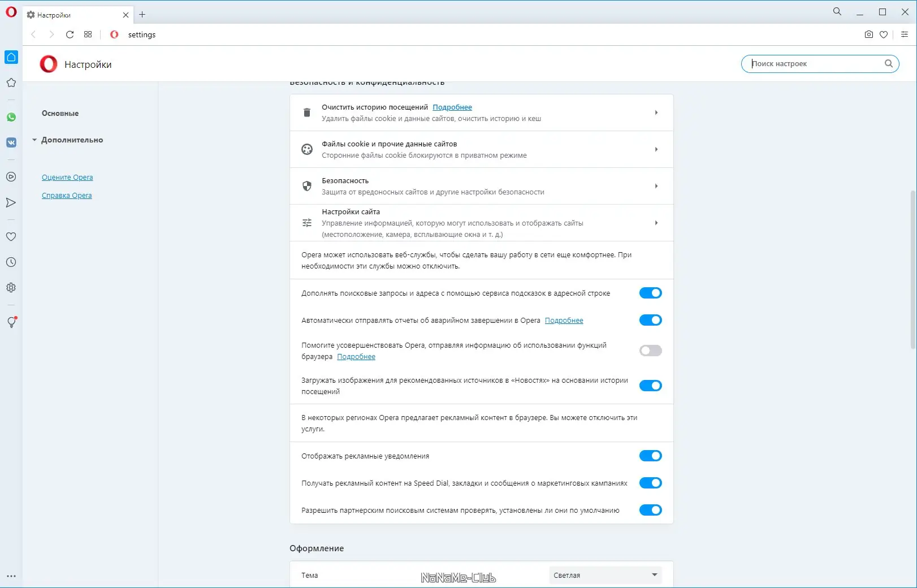Click the magnifier in the settings search box
The image size is (917, 588).
click(x=889, y=63)
